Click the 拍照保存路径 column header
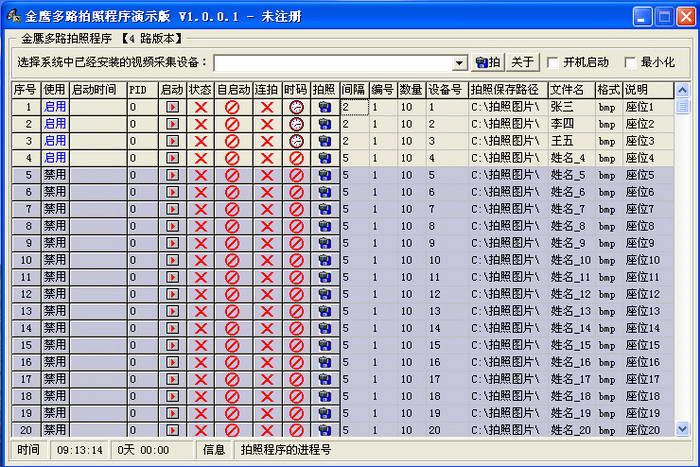Screen dimensions: 700x467 tap(508, 90)
